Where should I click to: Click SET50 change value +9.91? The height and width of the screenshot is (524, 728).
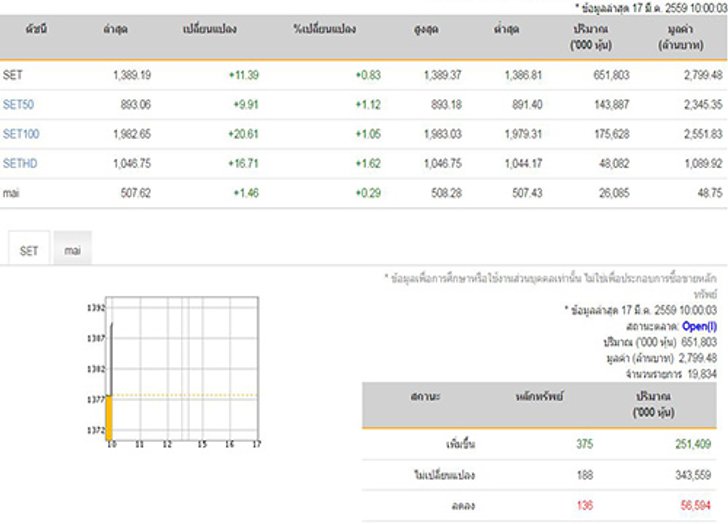(246, 104)
